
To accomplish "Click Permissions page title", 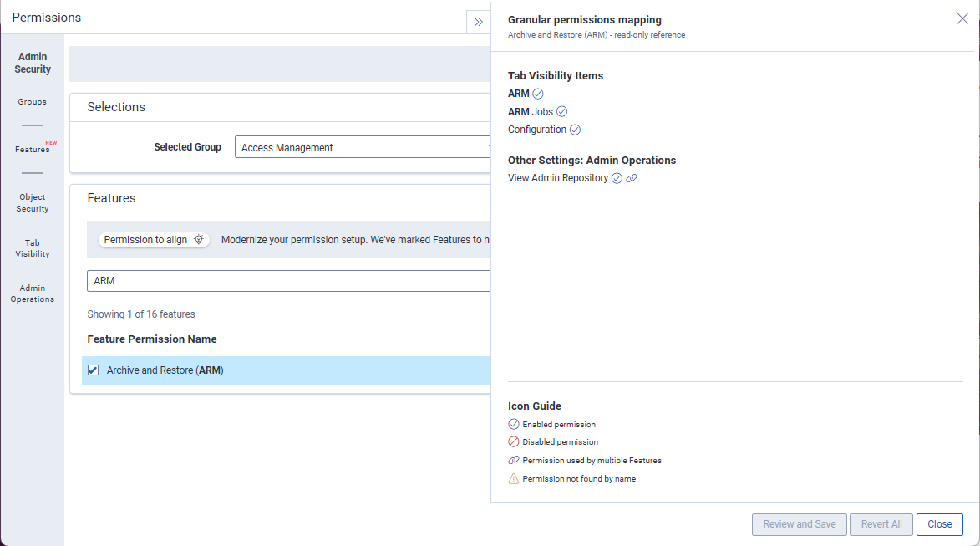I will point(46,18).
